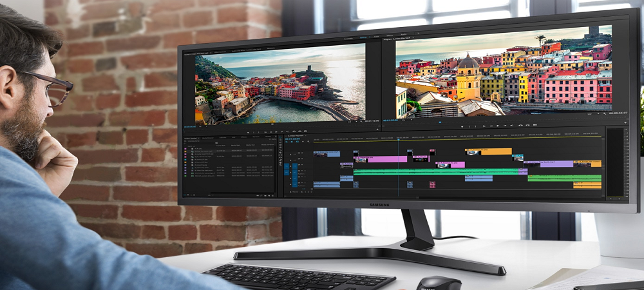644x290 pixels.
Task: Switch to the Audio workspace
Action: coord(404,35)
